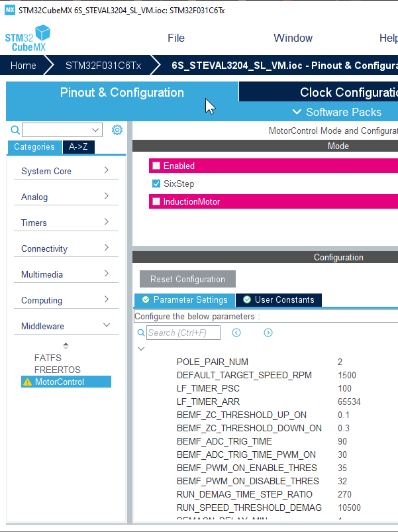
Task: Click the MX application title bar icon
Action: (x=10, y=10)
